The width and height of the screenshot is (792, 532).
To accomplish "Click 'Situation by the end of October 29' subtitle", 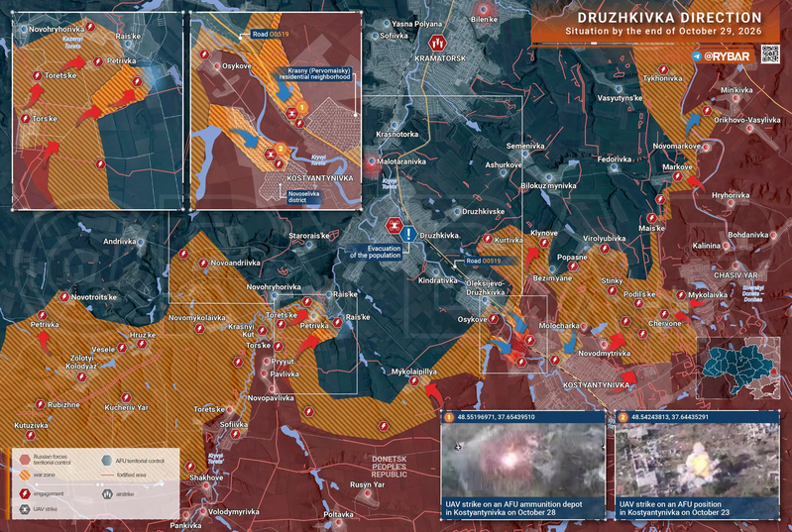I will click(x=663, y=32).
